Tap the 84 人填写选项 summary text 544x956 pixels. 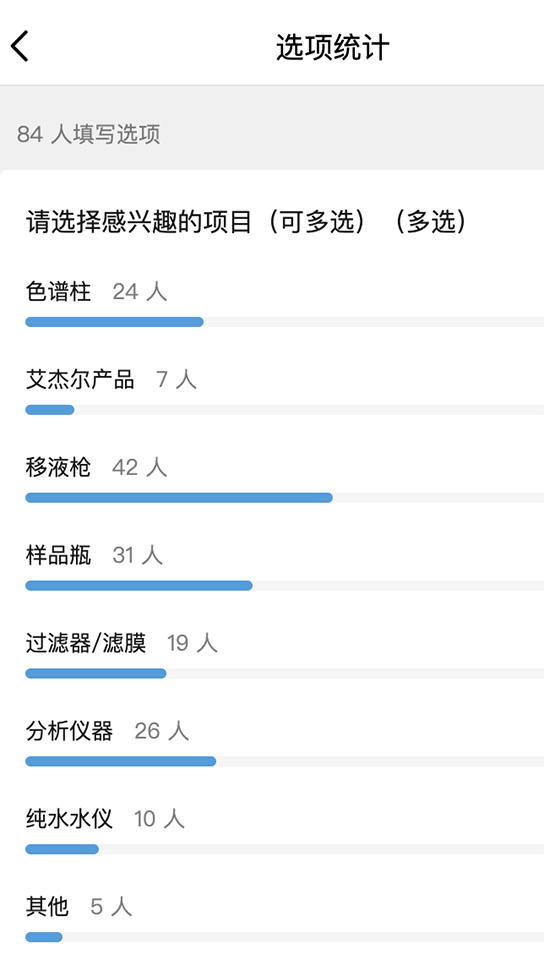[x=88, y=134]
